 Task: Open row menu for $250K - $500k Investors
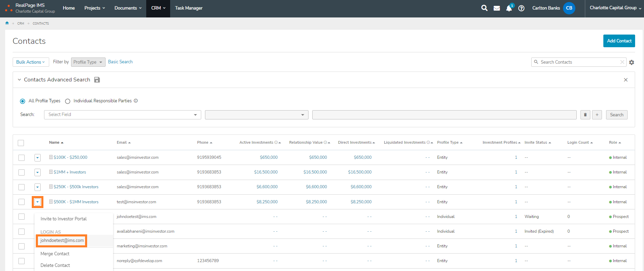click(38, 187)
